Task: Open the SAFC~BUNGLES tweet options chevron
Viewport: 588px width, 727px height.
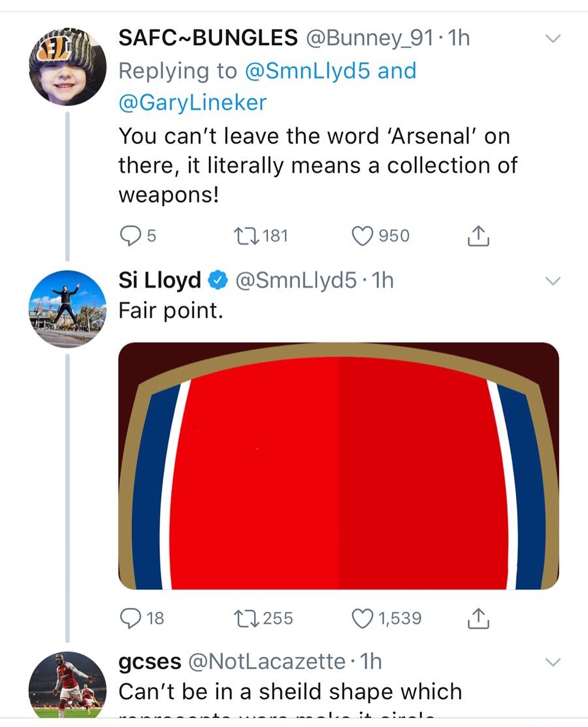Action: pos(553,39)
